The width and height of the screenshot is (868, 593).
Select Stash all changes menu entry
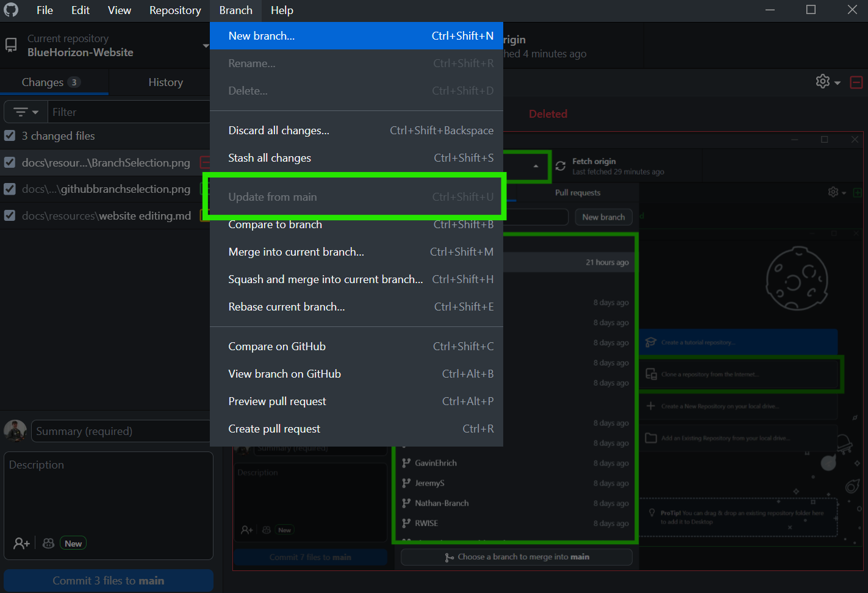356,158
